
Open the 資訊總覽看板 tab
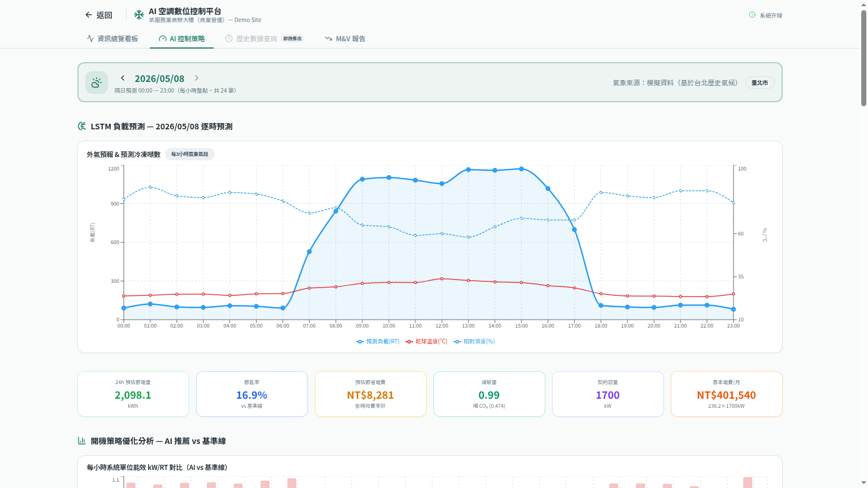tap(112, 38)
